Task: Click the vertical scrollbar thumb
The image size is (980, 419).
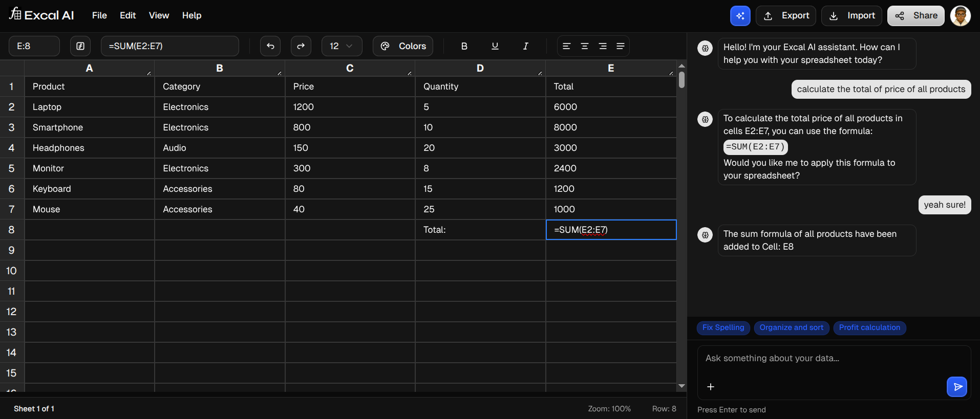Action: pos(681,80)
